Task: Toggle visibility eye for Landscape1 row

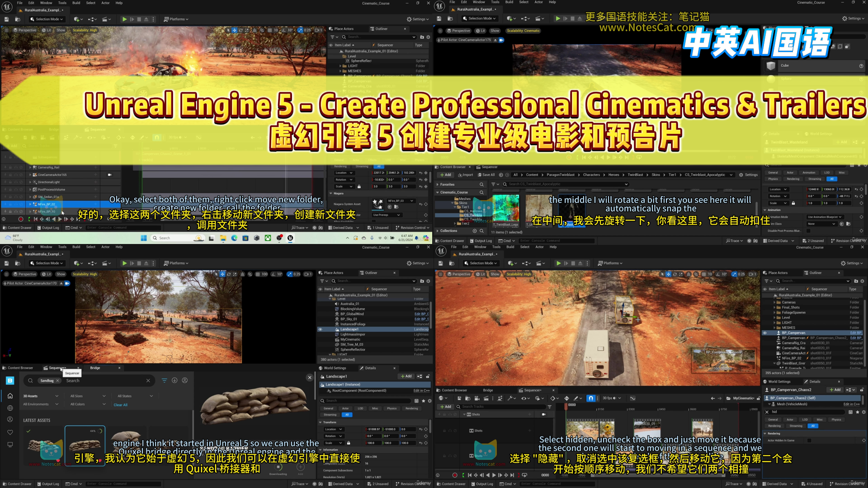Action: pyautogui.click(x=320, y=329)
